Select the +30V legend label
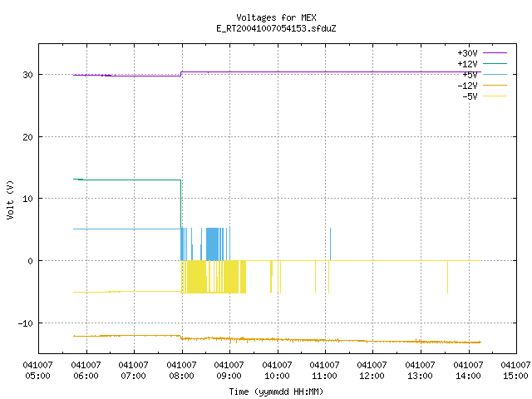The height and width of the screenshot is (399, 532). (467, 53)
